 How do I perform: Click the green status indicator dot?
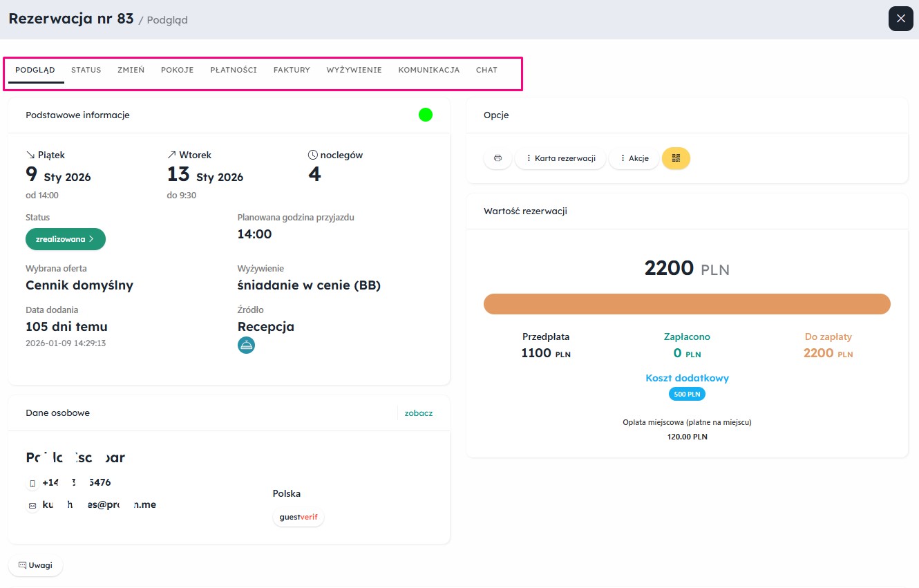click(x=426, y=115)
